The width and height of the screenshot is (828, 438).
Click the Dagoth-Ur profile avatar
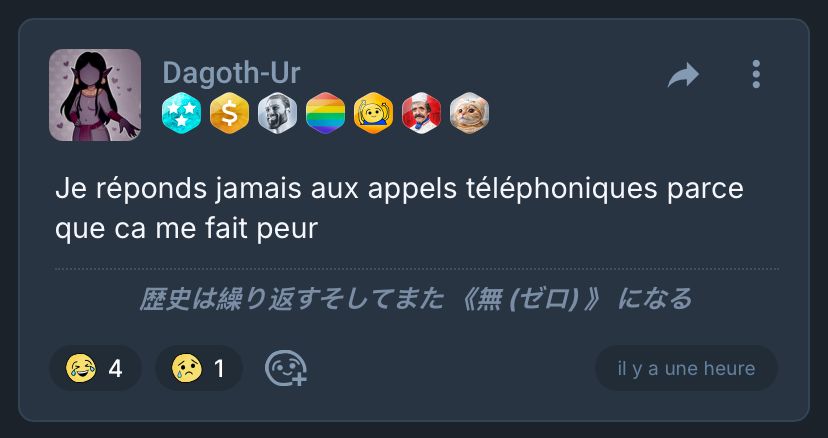pyautogui.click(x=95, y=95)
